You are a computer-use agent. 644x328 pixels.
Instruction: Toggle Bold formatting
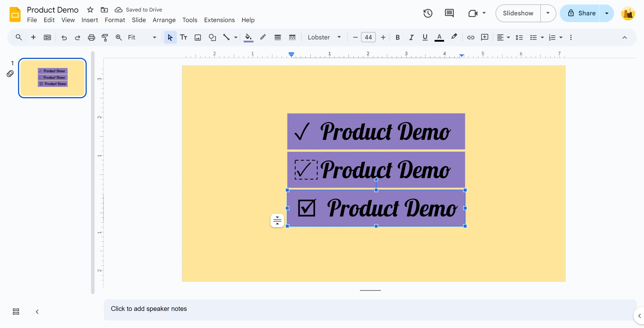[398, 37]
